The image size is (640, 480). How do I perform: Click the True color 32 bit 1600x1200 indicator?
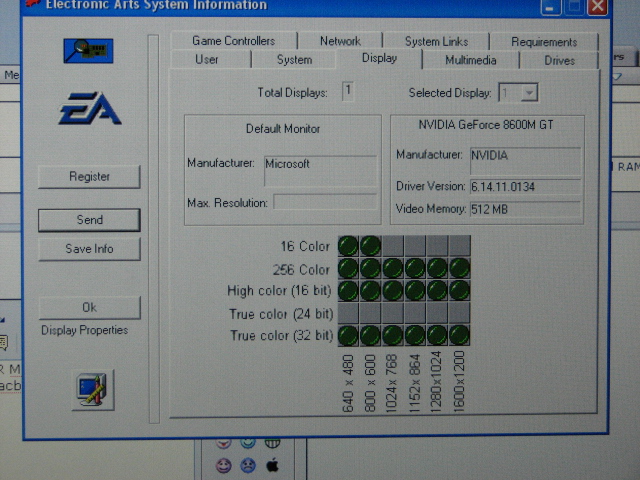460,336
